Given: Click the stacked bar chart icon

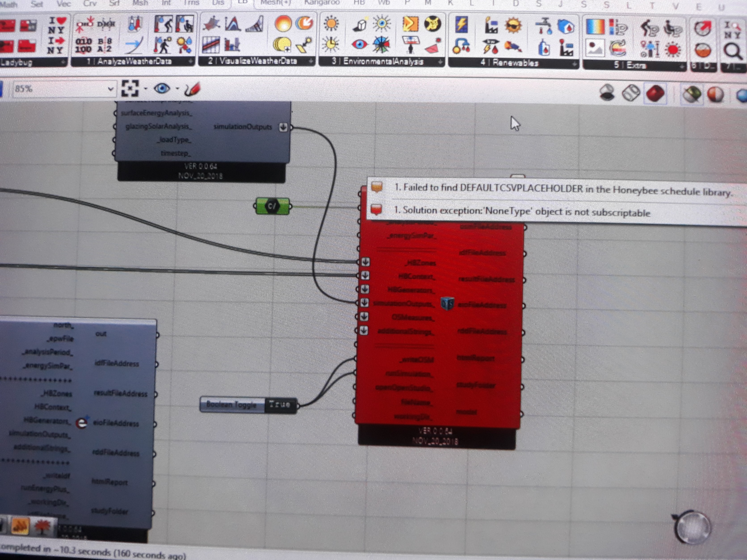Looking at the screenshot, I should point(232,44).
